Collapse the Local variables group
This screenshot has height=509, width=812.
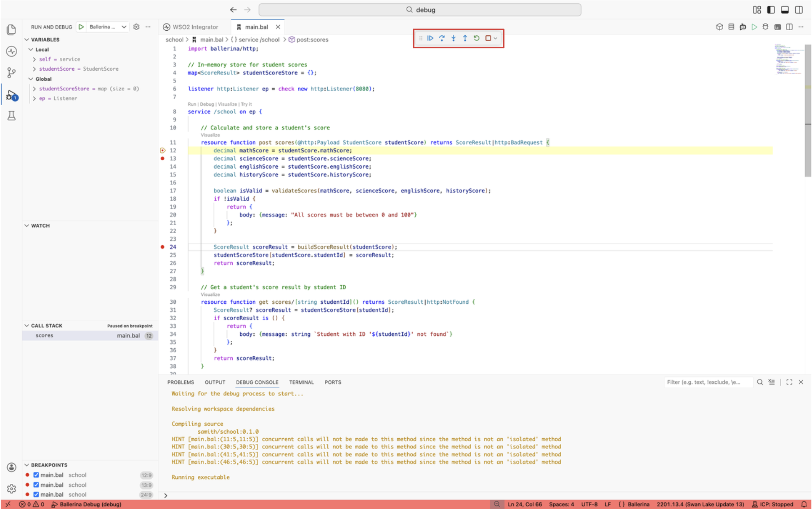pyautogui.click(x=31, y=50)
